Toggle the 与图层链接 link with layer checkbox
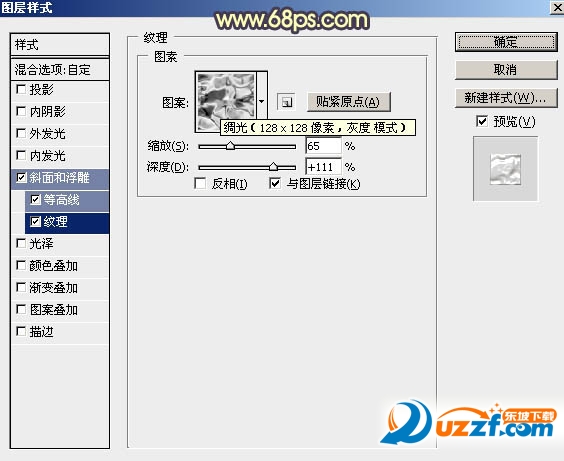 [x=275, y=184]
